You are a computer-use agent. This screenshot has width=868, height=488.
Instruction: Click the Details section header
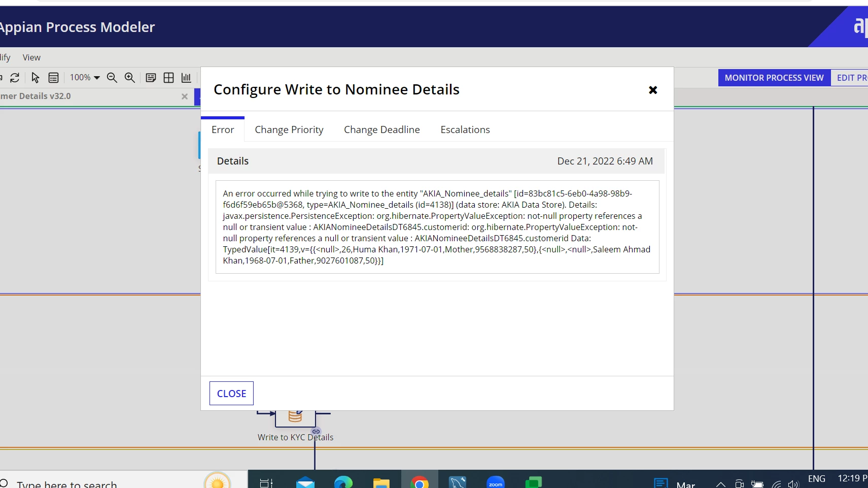pos(436,161)
